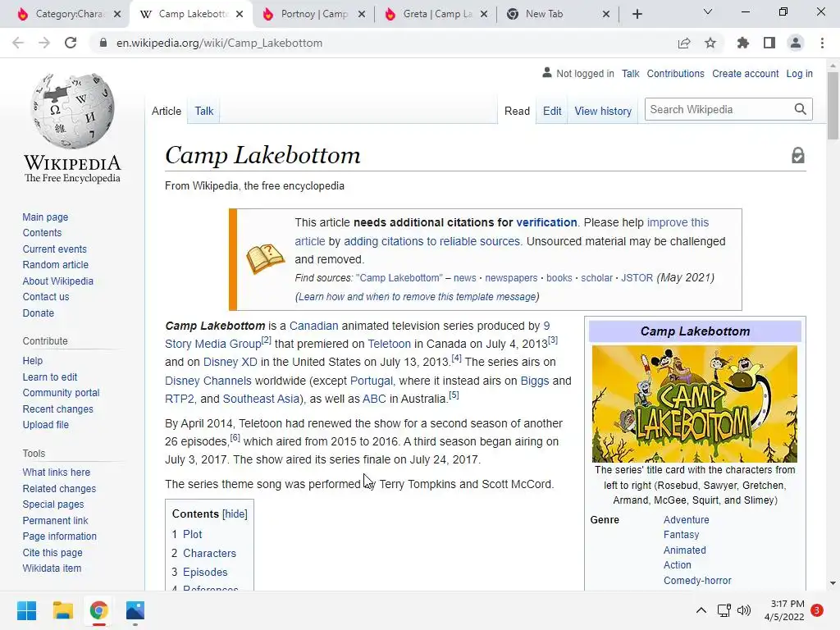The image size is (840, 630).
Task: Close the Category:Characters tab
Action: [x=117, y=14]
